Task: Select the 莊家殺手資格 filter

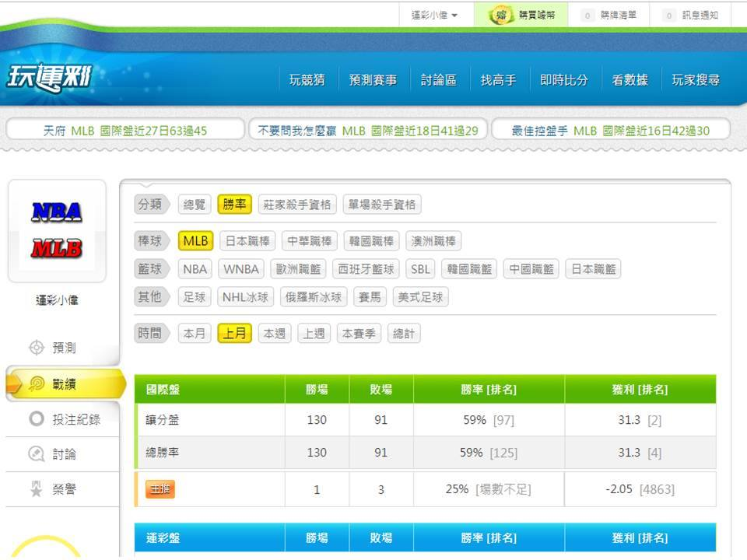Action: (297, 205)
